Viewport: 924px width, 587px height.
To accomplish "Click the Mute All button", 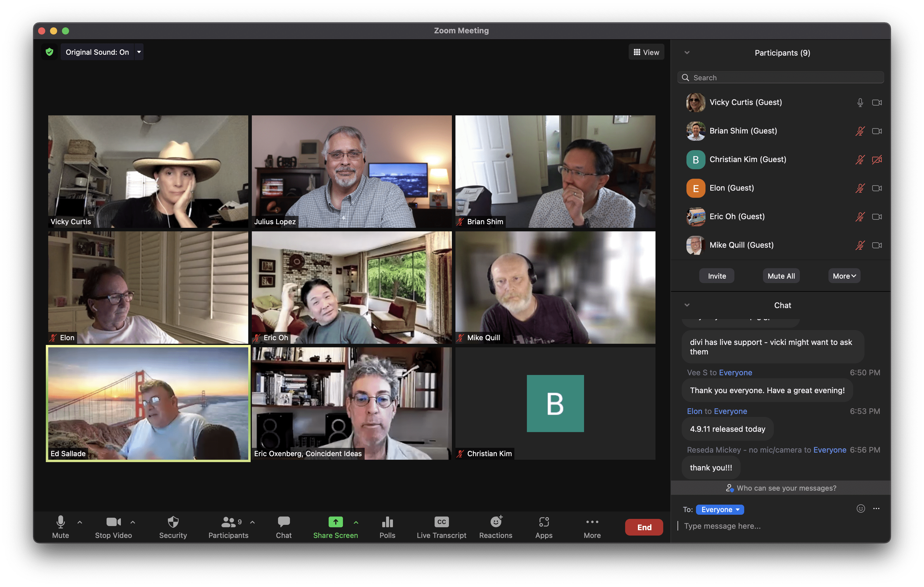I will click(x=781, y=276).
